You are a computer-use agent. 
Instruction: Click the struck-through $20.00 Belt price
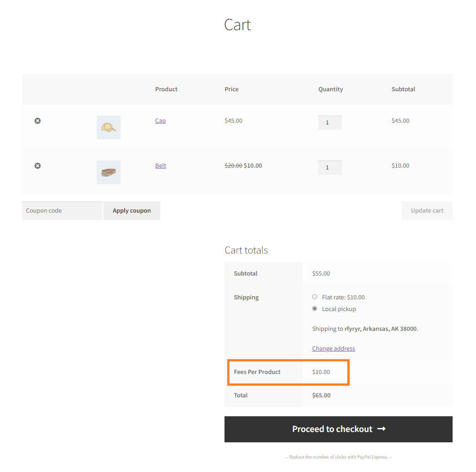(234, 165)
